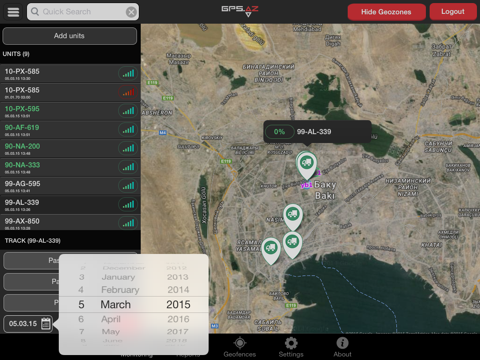Click signal icon for 99-AL-339
The height and width of the screenshot is (360, 480).
tap(128, 204)
